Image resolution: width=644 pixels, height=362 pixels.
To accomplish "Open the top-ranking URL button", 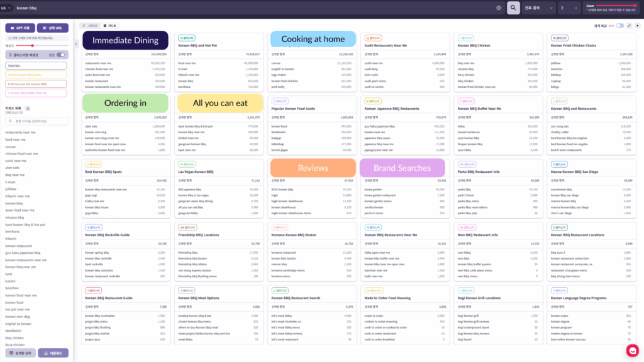I will (53, 28).
